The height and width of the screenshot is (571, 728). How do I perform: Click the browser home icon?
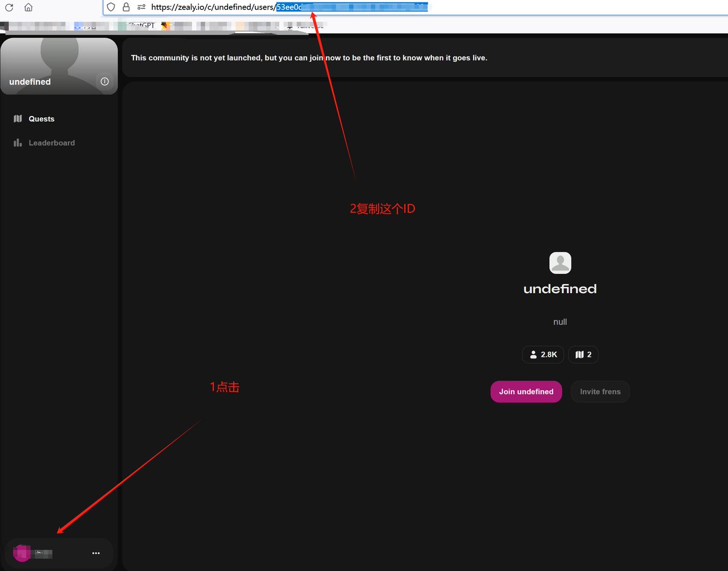tap(28, 7)
